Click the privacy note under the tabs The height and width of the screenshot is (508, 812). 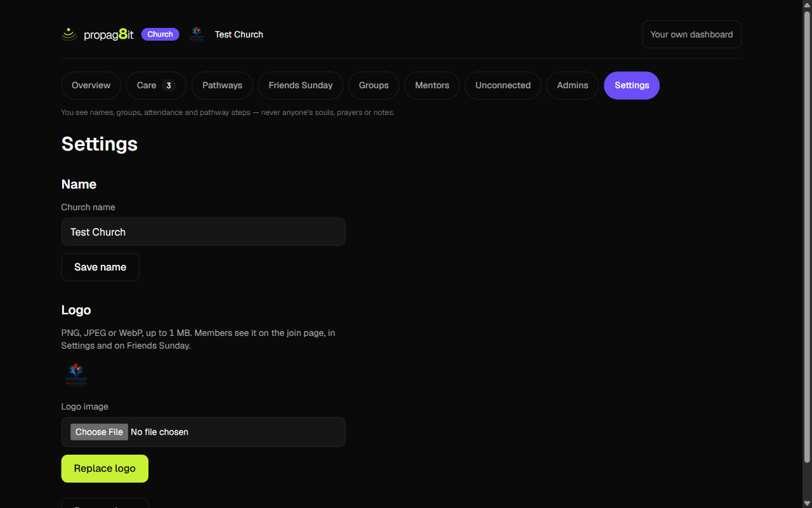click(x=228, y=112)
